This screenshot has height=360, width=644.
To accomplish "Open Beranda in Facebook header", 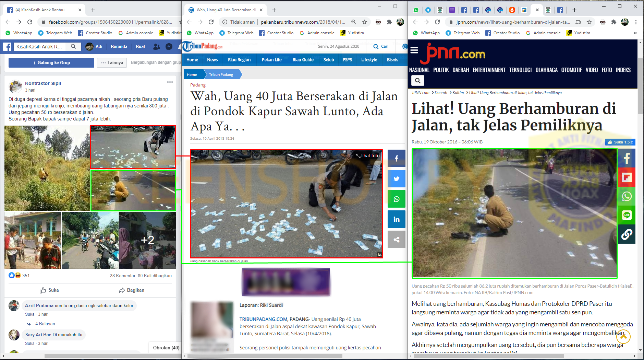I will pyautogui.click(x=119, y=47).
